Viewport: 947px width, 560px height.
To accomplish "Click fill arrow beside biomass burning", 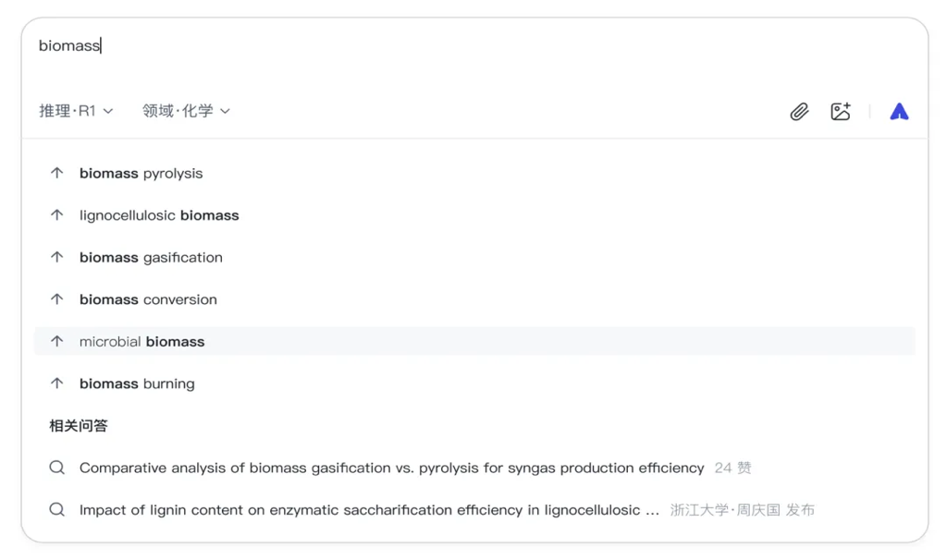I will click(56, 383).
